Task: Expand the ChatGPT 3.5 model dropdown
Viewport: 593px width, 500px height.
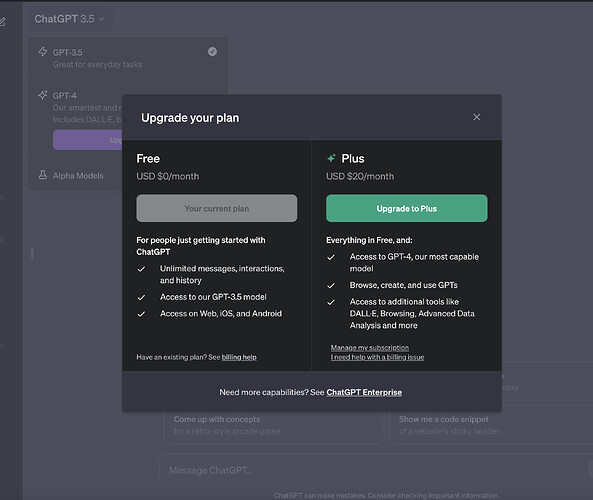Action: (69, 19)
